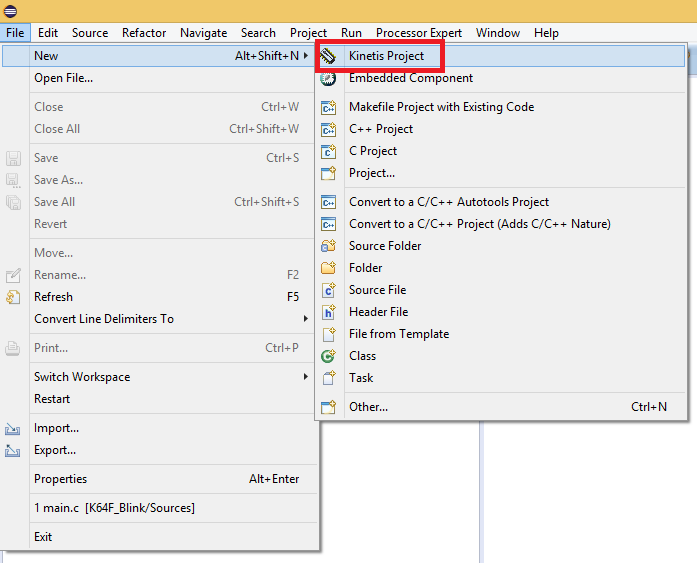Select Makefile Project with Existing Code
The image size is (697, 563).
(x=441, y=107)
